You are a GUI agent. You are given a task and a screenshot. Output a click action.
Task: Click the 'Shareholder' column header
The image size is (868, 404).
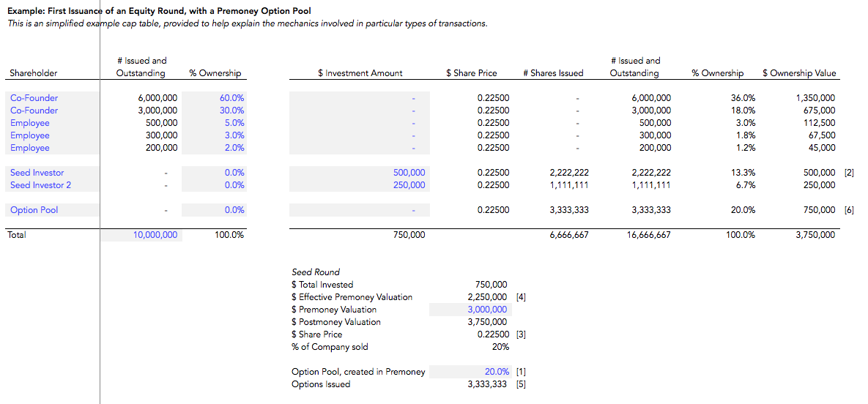pos(33,73)
